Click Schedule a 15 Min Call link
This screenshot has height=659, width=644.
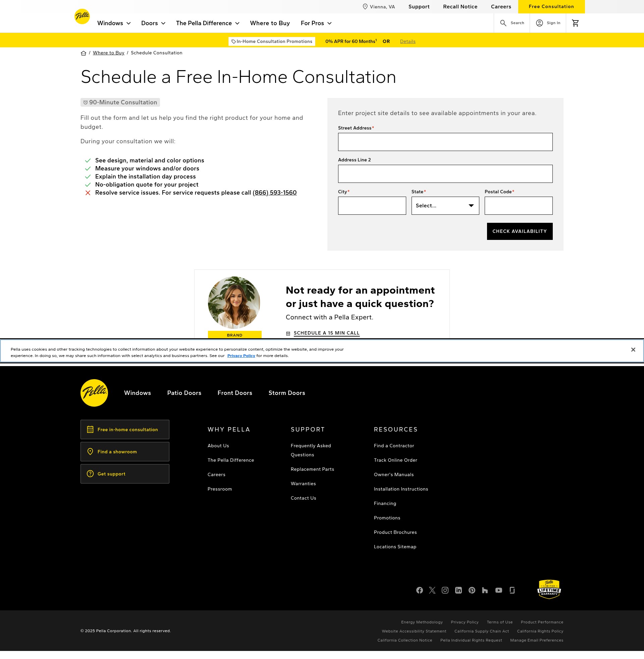pyautogui.click(x=326, y=333)
